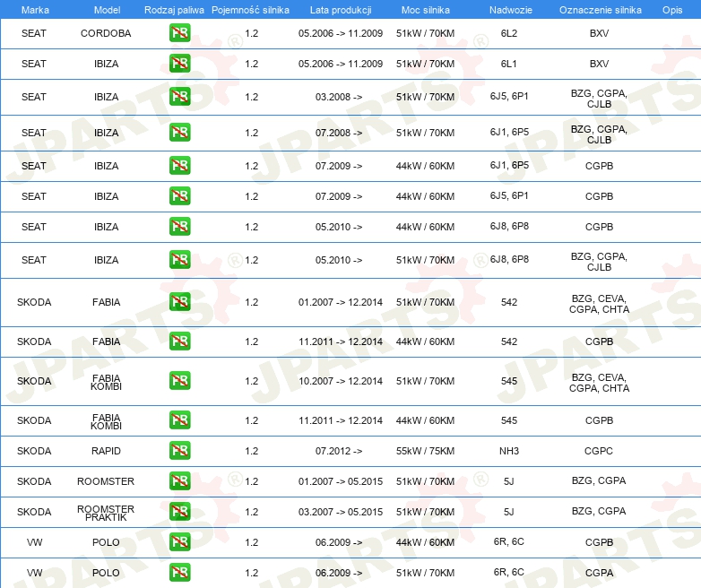Click the fuel icon in the SEAT CORDOBA row

click(x=179, y=32)
